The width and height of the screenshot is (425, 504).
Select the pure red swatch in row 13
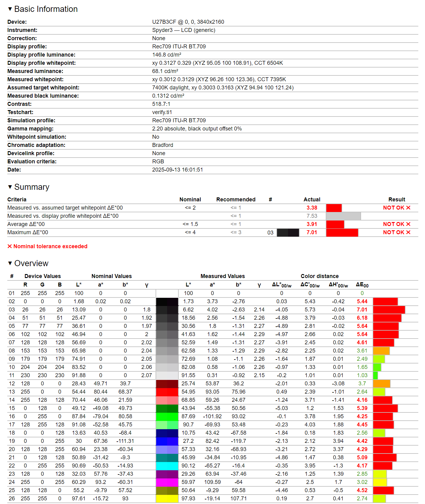click(167, 392)
